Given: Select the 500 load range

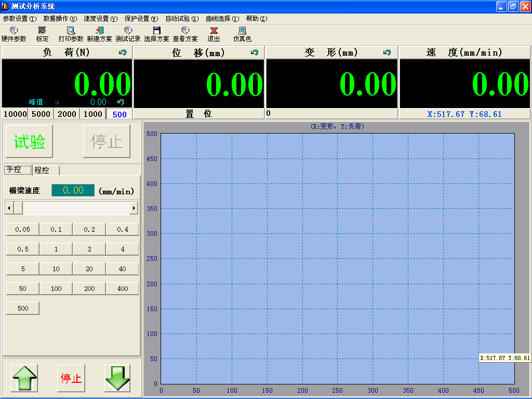Looking at the screenshot, I should (119, 114).
